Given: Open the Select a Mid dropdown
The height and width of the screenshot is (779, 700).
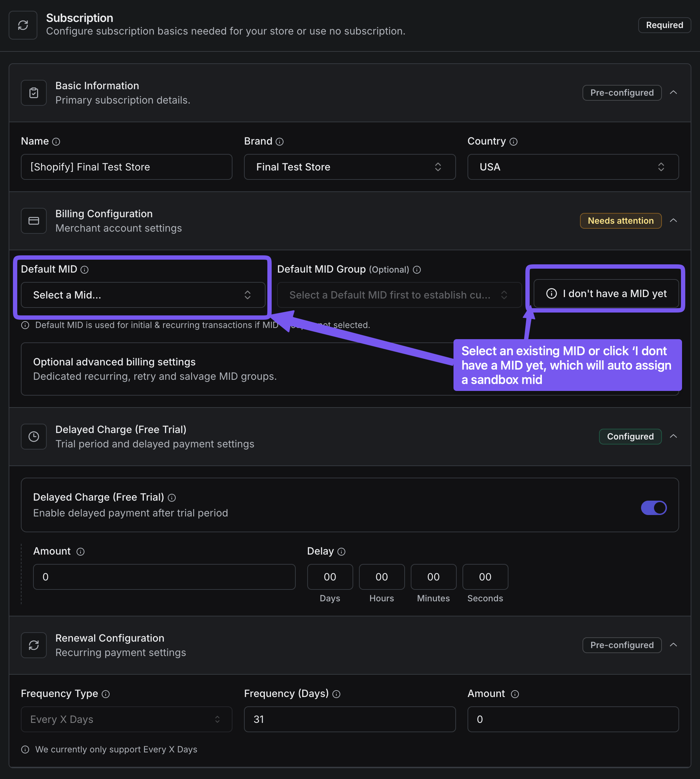Looking at the screenshot, I should pyautogui.click(x=143, y=295).
